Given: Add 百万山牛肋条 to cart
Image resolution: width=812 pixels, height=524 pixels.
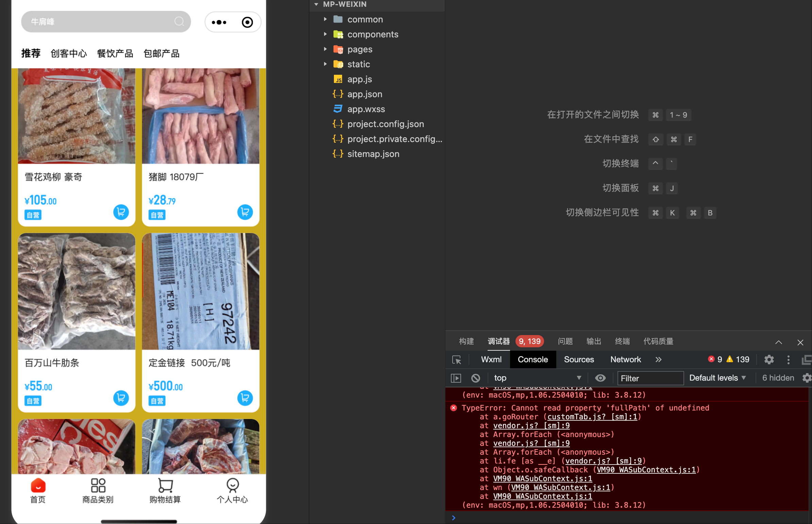Looking at the screenshot, I should (x=121, y=398).
